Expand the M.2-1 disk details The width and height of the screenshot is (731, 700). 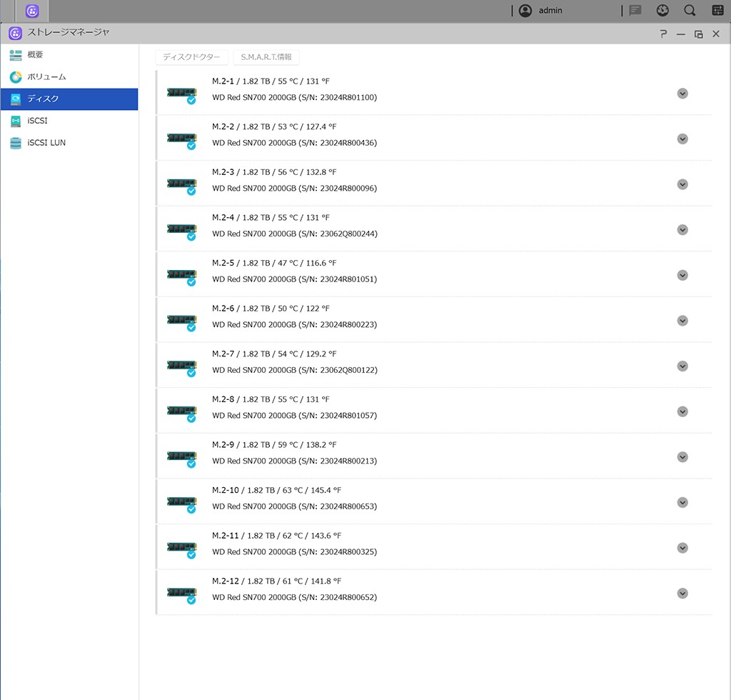point(682,94)
